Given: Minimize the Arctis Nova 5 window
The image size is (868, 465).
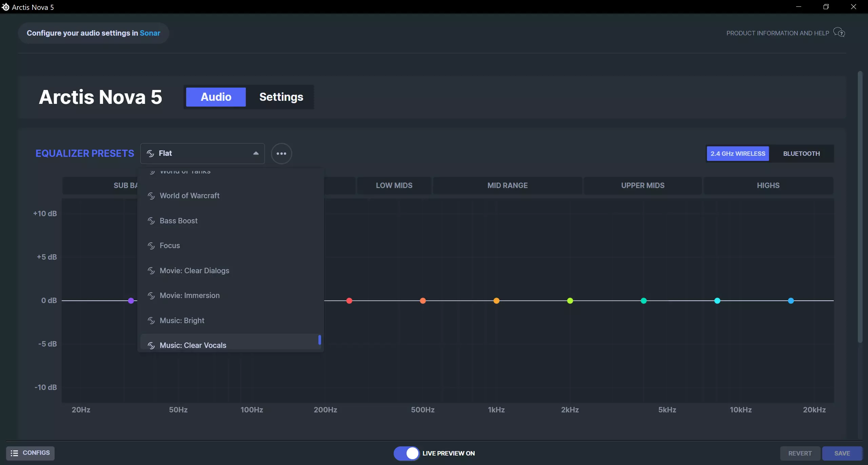Looking at the screenshot, I should 798,7.
